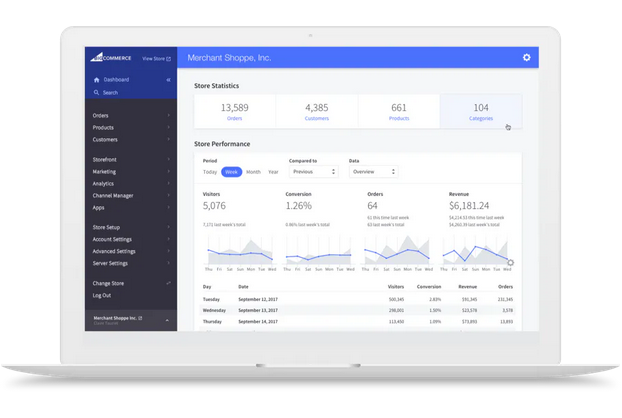Viewport: 622px width, 418px height.
Task: Select the Year period
Action: 273,172
